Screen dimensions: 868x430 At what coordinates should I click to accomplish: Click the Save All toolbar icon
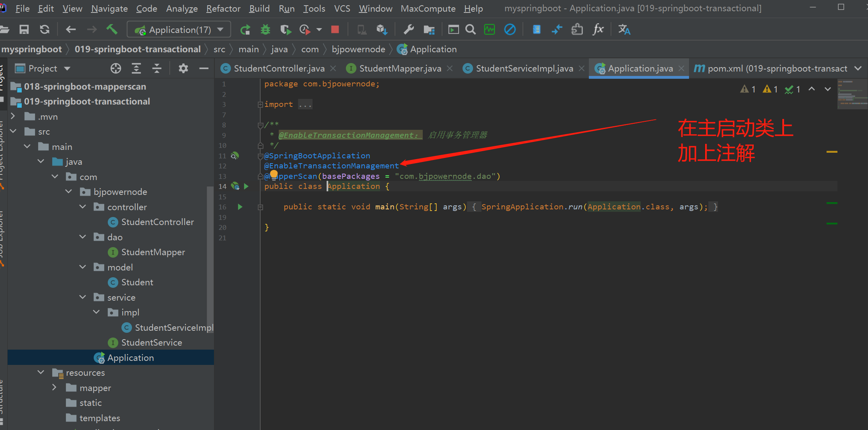(24, 29)
